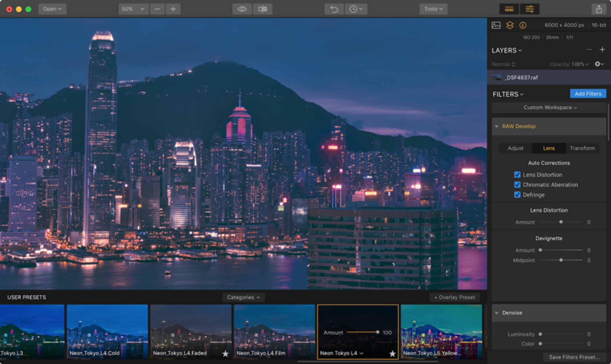Open the 50% zoom level dropdown
The height and width of the screenshot is (364, 611).
(x=133, y=9)
